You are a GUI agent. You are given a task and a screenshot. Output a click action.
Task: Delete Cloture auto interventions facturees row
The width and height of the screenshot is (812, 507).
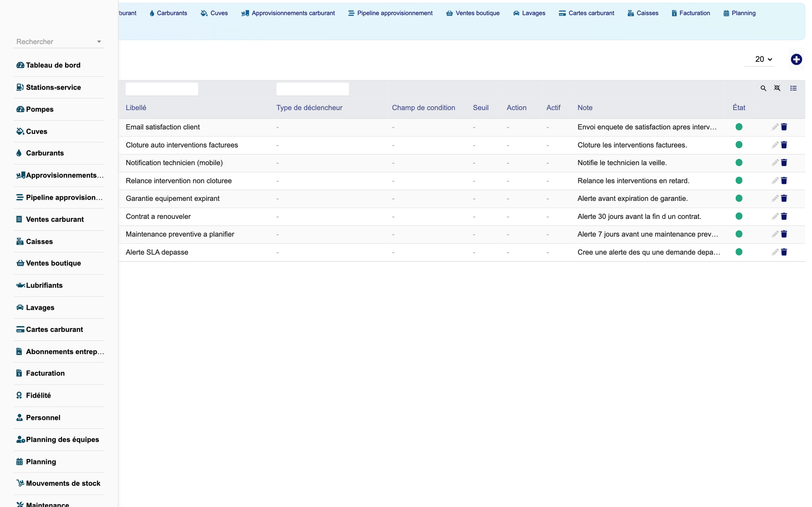pos(784,145)
